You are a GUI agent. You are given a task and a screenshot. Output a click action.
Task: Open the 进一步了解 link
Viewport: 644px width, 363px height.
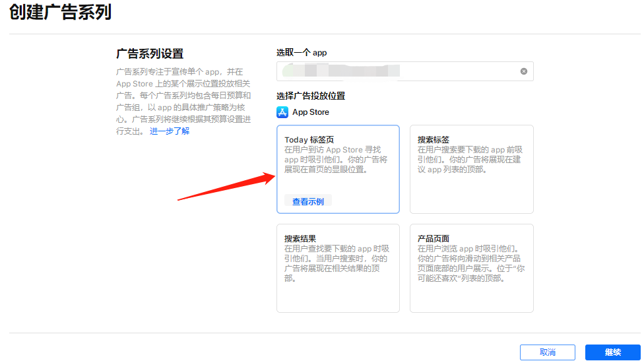[x=170, y=131]
